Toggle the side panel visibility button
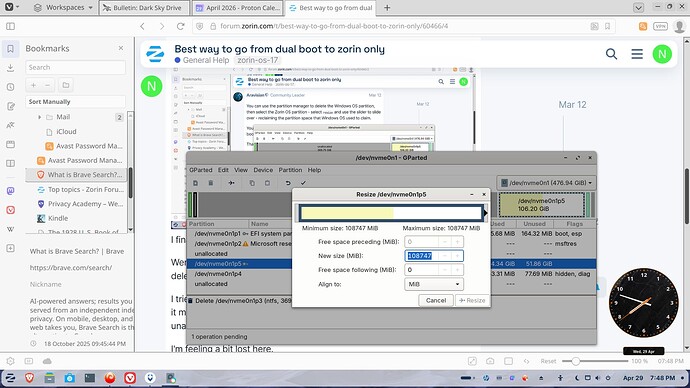 point(11,26)
